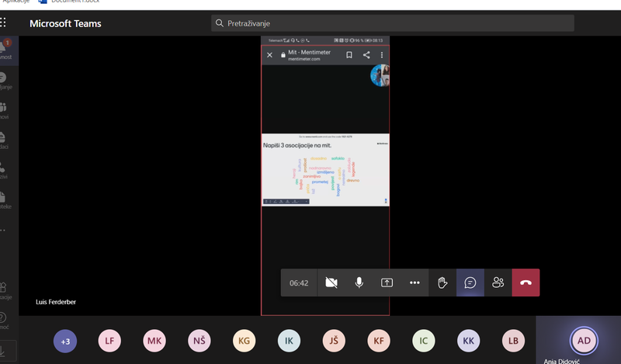Show the +3 additional participants

(65, 341)
